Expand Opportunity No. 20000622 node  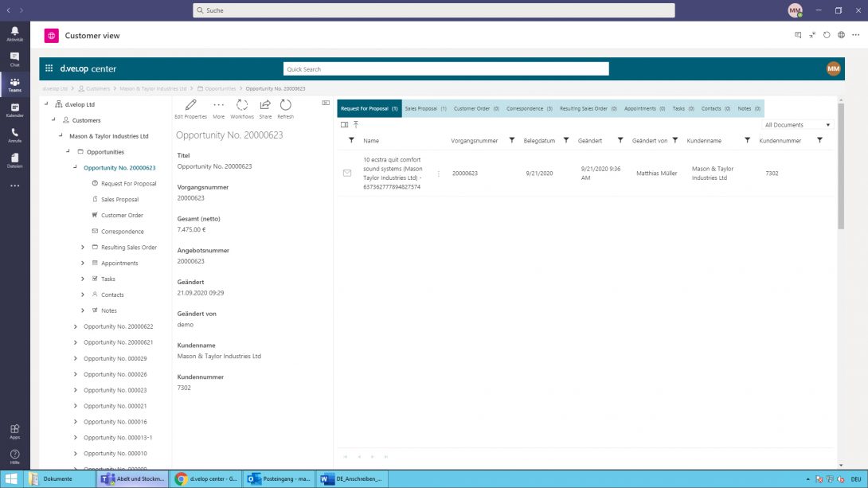click(x=76, y=326)
